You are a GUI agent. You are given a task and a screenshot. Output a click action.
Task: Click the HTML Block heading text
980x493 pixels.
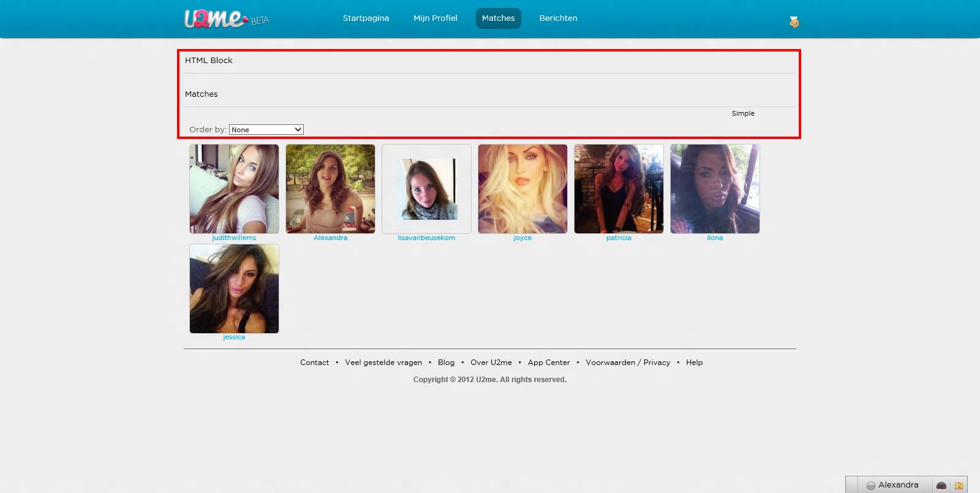click(x=209, y=60)
